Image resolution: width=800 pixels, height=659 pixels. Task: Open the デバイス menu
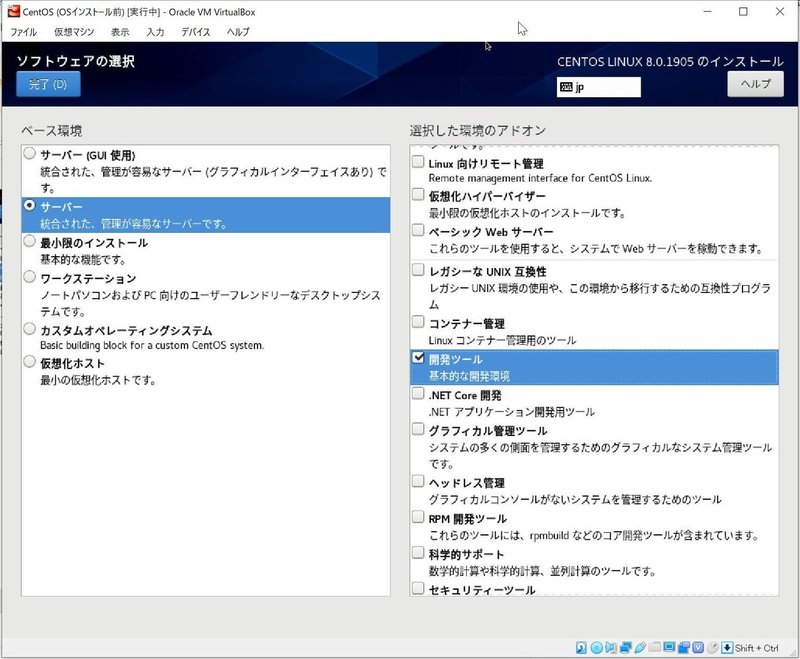pos(195,32)
